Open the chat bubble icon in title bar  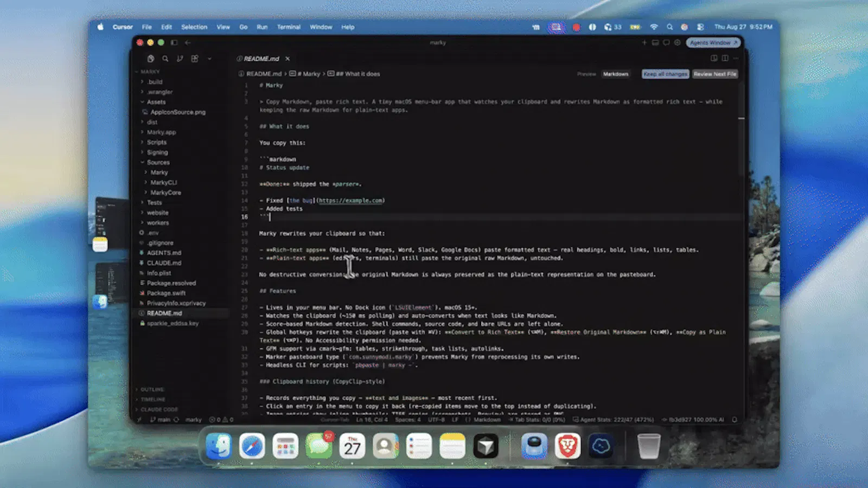[x=666, y=42]
